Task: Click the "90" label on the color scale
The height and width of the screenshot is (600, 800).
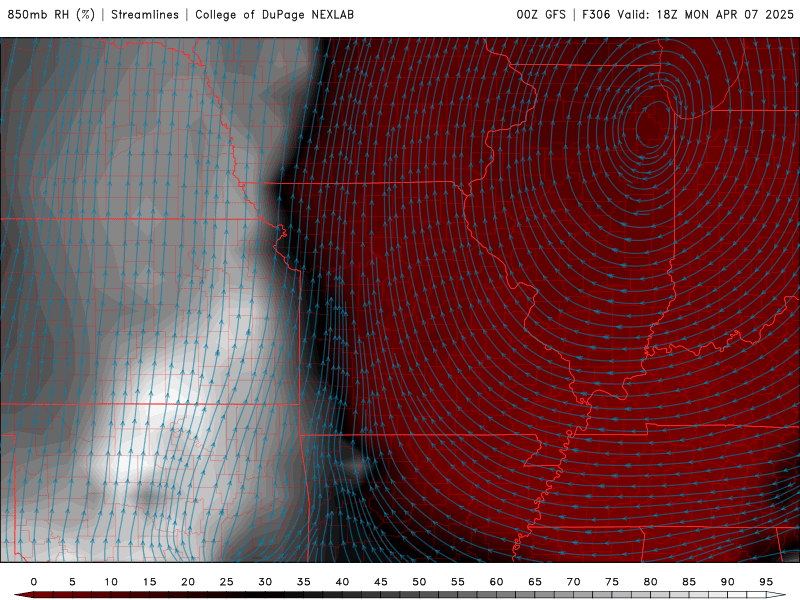Action: pos(728,582)
